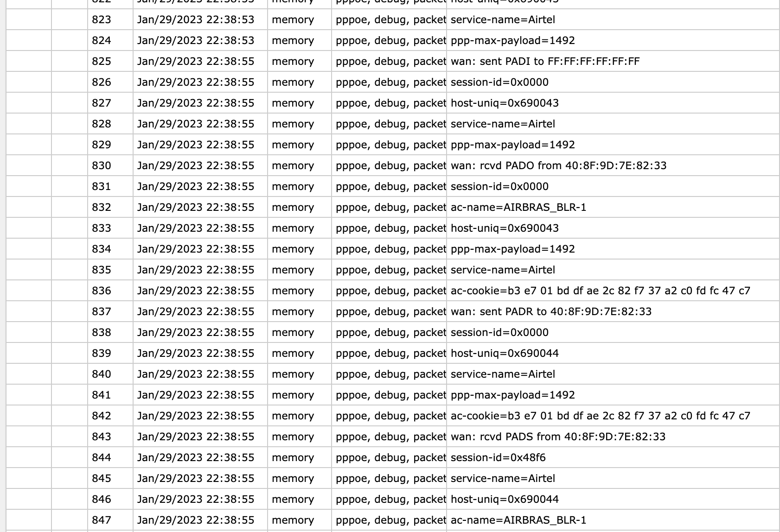Select service-name=Airtel message in row 845
780x532 pixels.
pos(503,479)
